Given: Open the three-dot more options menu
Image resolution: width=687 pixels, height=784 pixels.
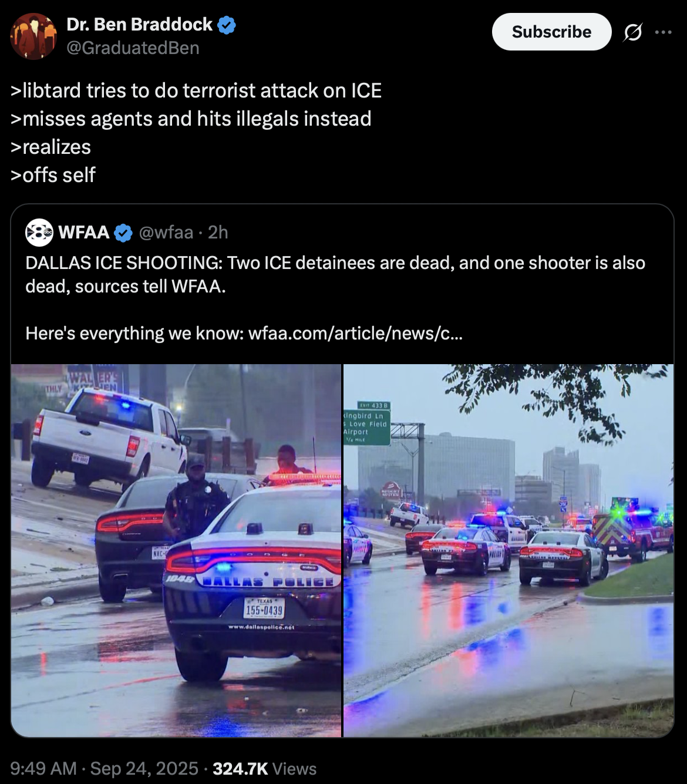Looking at the screenshot, I should pyautogui.click(x=663, y=32).
